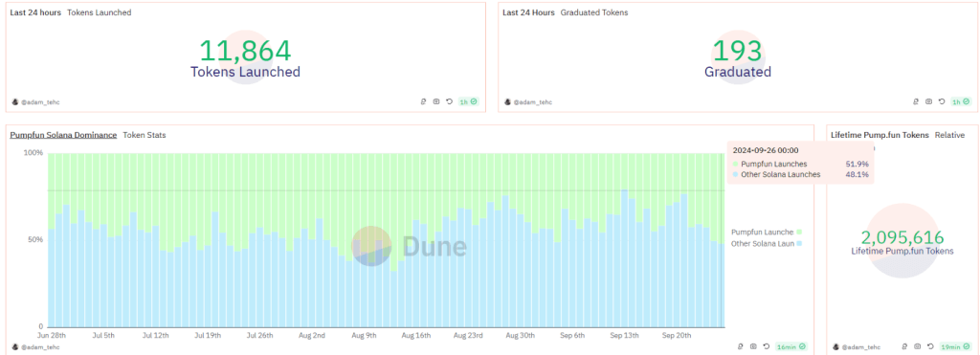Click the 16min freshness badge
The height and width of the screenshot is (355, 980).
(791, 345)
